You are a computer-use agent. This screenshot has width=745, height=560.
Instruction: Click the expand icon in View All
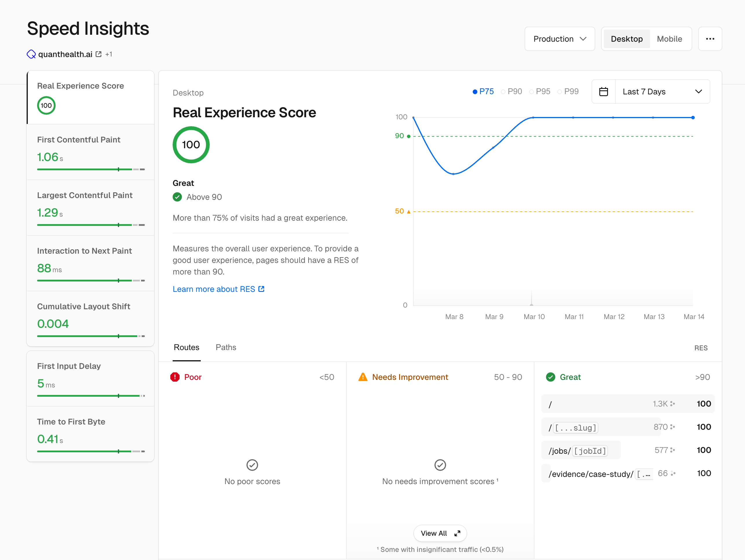point(457,533)
